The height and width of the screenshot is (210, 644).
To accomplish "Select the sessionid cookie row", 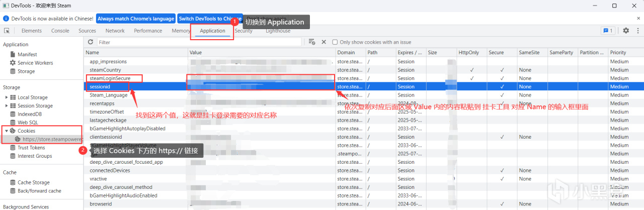I will pyautogui.click(x=364, y=86).
